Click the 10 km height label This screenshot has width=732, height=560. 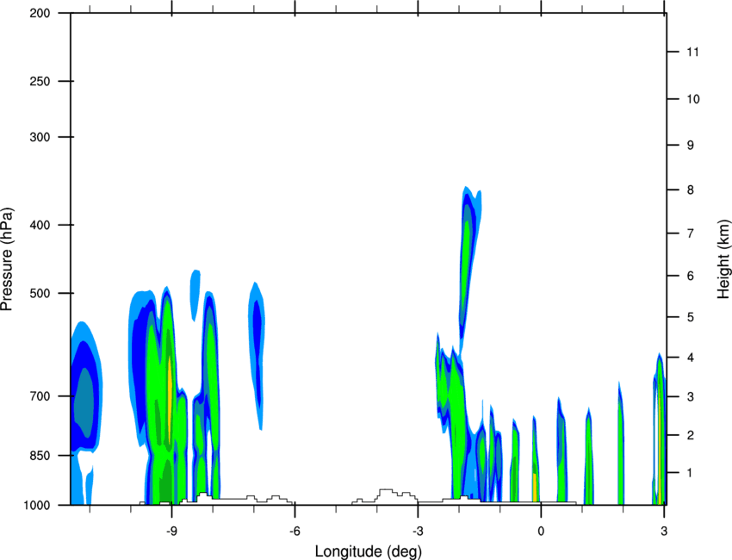point(692,99)
